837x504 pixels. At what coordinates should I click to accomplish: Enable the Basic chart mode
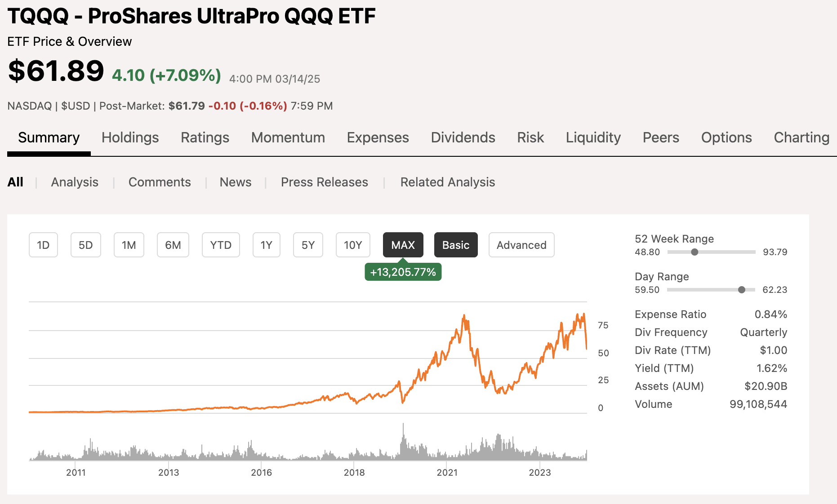click(455, 245)
